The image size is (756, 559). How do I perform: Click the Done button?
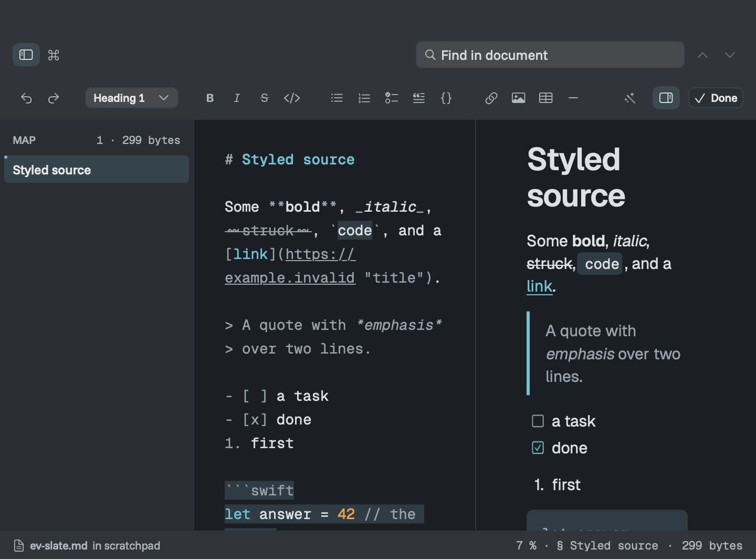click(x=716, y=98)
